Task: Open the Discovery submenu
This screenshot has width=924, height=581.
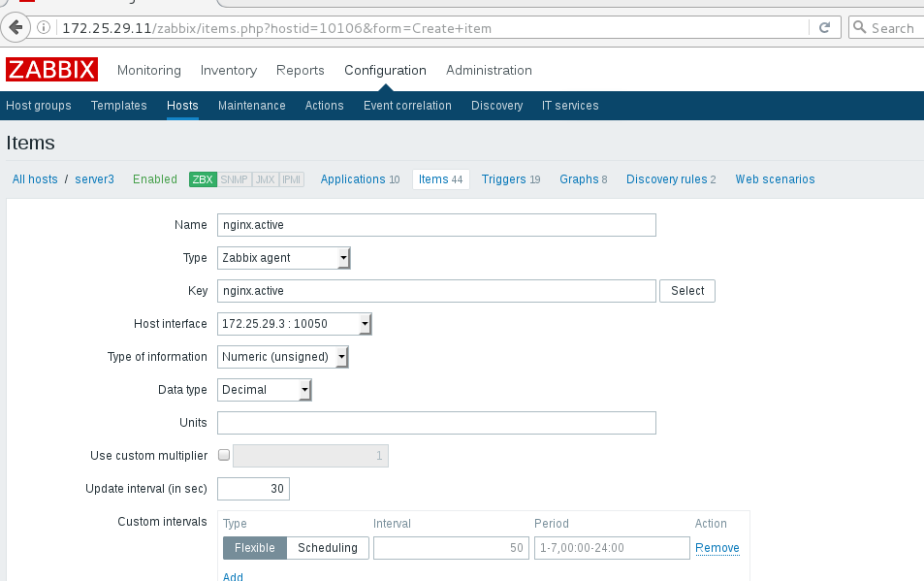Action: [x=496, y=106]
